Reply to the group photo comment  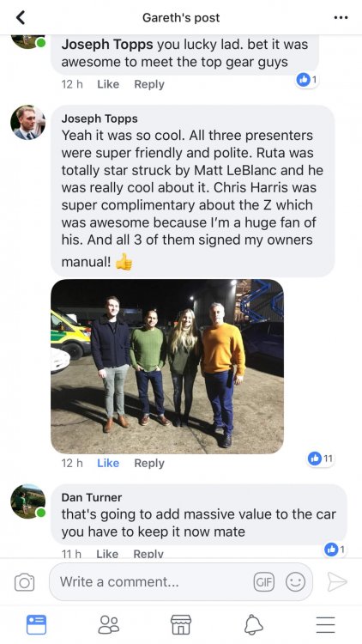149,463
